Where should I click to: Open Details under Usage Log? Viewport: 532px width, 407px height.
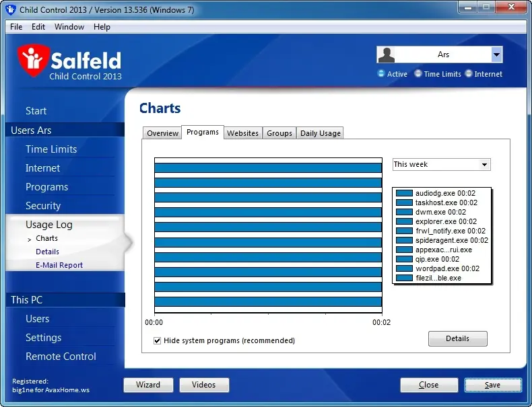pyautogui.click(x=48, y=252)
